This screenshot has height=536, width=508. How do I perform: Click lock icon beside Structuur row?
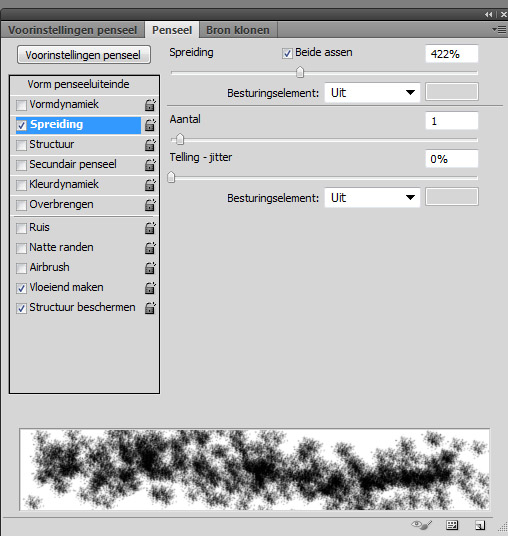click(x=150, y=145)
